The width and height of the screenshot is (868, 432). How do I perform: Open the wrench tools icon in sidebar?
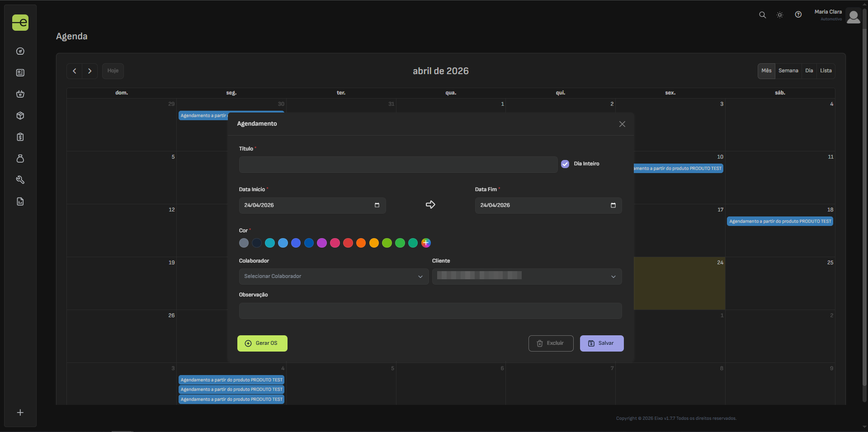pyautogui.click(x=20, y=180)
